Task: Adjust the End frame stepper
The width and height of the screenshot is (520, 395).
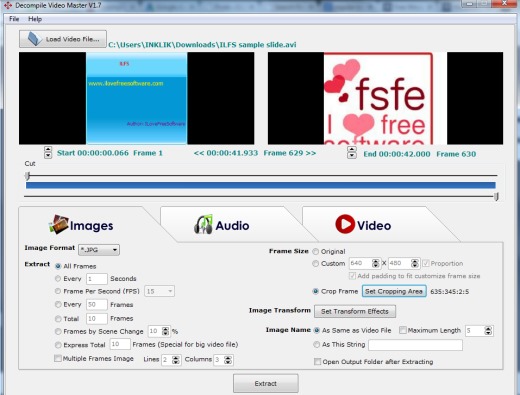Action: [x=352, y=153]
